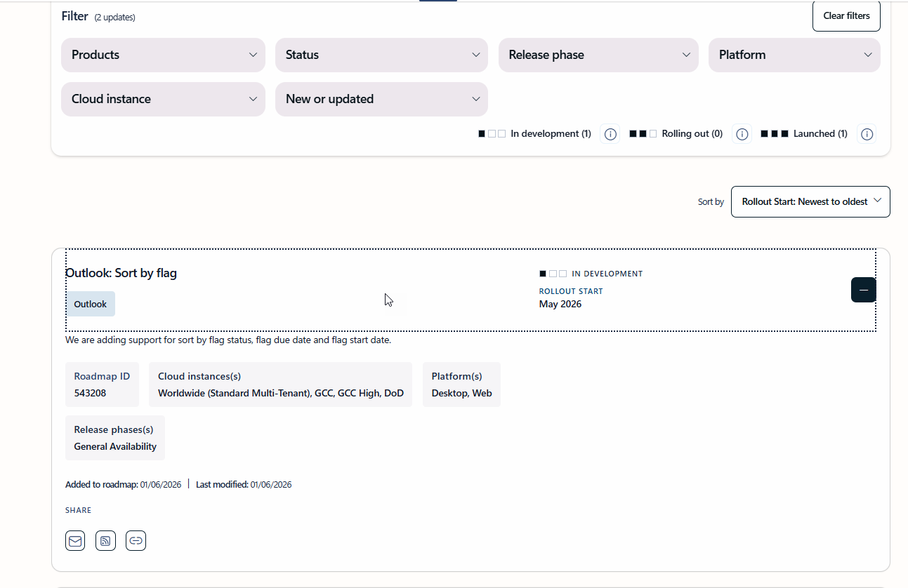The height and width of the screenshot is (588, 908).
Task: Open the New or updated filter
Action: click(x=381, y=99)
